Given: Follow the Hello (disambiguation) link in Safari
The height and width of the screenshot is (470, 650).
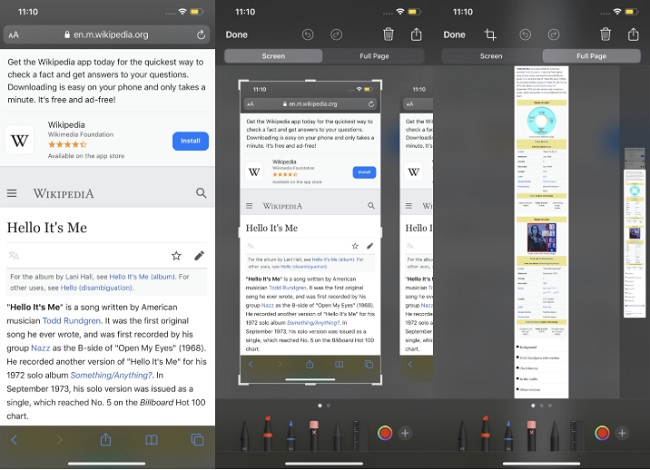Looking at the screenshot, I should 97,288.
